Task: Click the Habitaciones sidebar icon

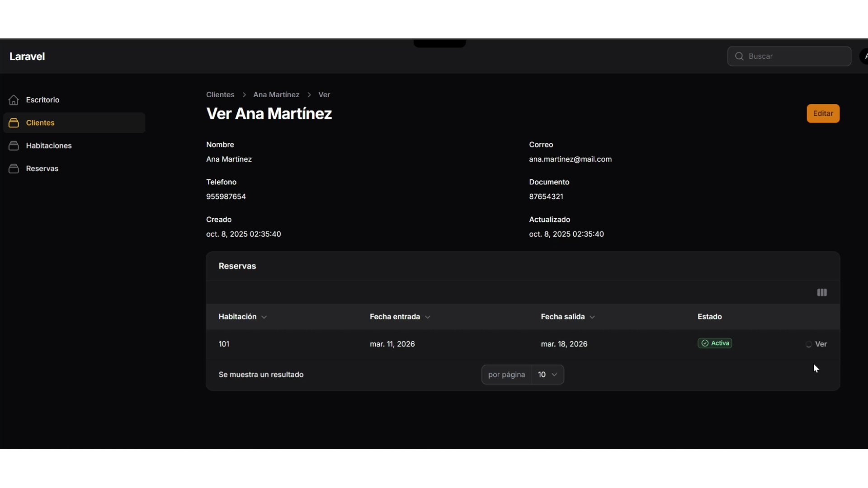Action: [14, 145]
